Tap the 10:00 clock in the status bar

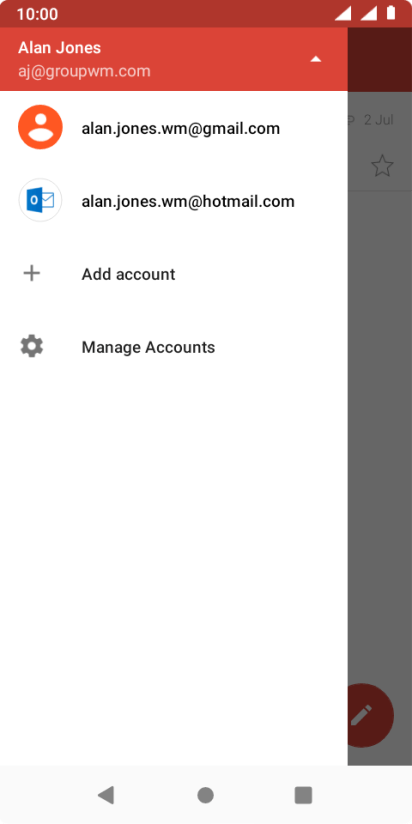(37, 14)
